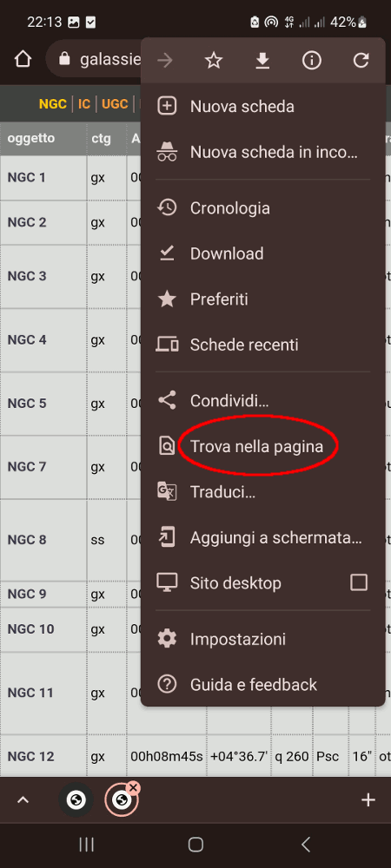Image resolution: width=391 pixels, height=868 pixels.
Task: Check the Sito desktop checkbox
Action: click(x=359, y=582)
